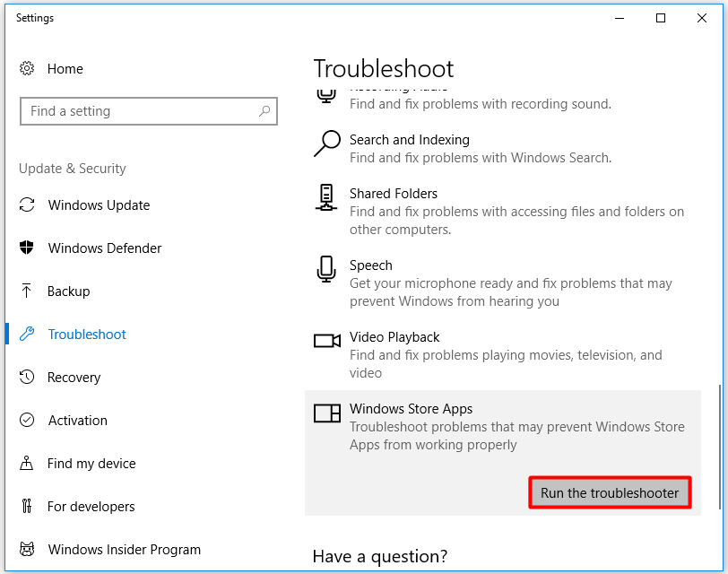Open the Troubleshoot sidebar item
Viewport: 728px width, 574px height.
pos(87,335)
